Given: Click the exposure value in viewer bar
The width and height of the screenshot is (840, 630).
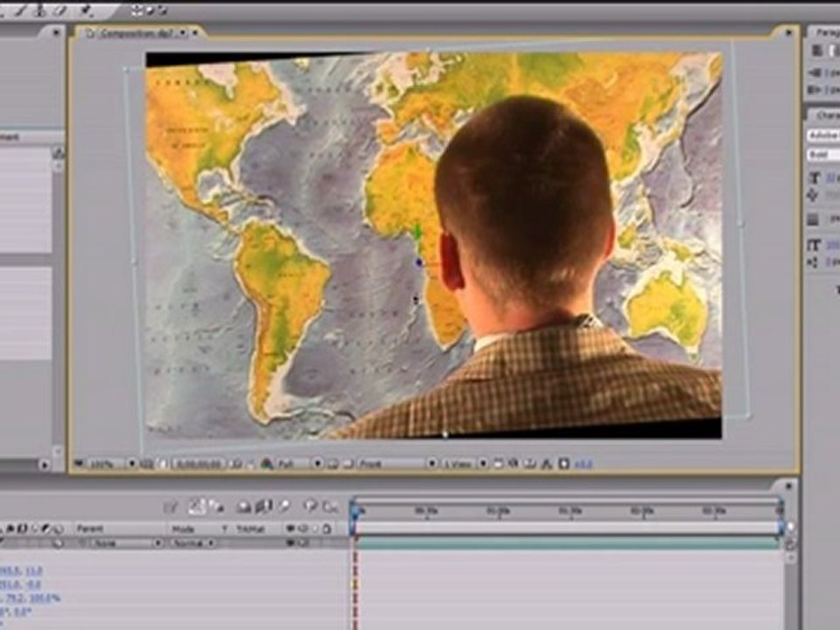Looking at the screenshot, I should point(584,464).
